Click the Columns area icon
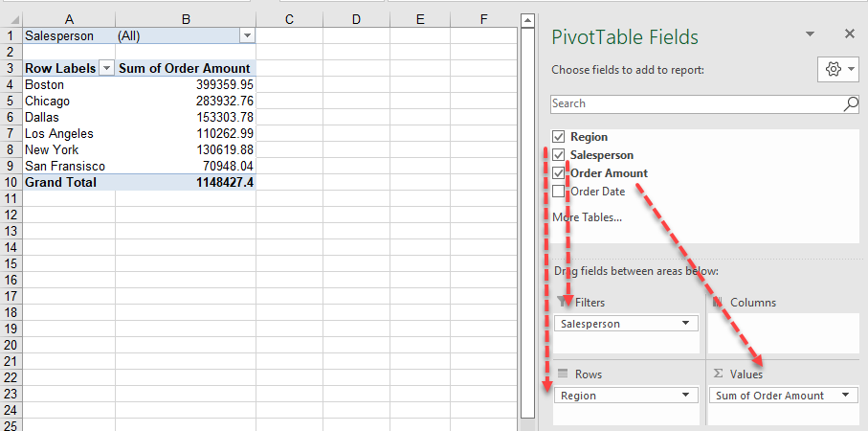 718,302
